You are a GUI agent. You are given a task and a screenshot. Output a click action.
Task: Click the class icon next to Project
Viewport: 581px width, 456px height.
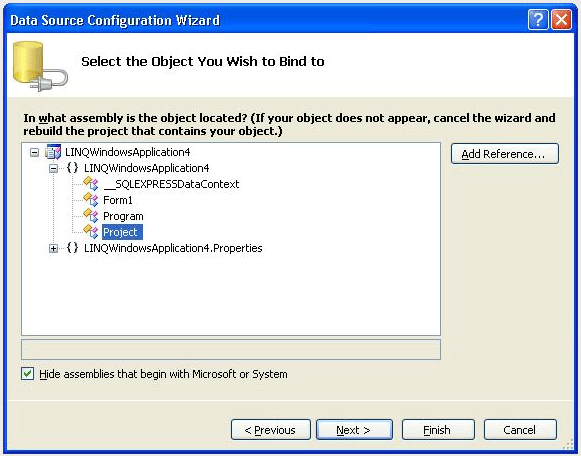pyautogui.click(x=91, y=232)
